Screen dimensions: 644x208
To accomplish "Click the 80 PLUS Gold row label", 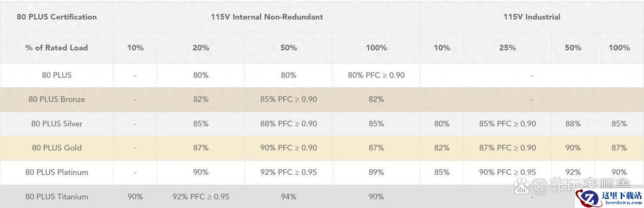I will pos(57,148).
